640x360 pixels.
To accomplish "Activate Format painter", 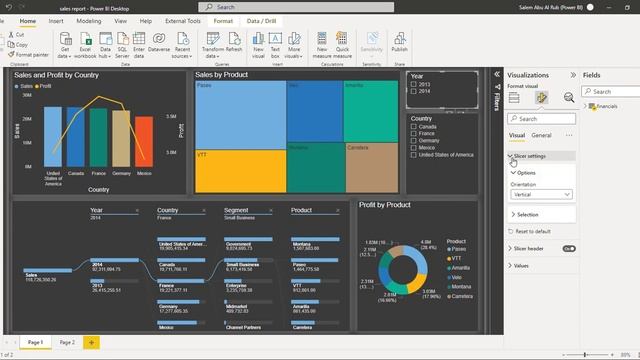I will coord(29,55).
